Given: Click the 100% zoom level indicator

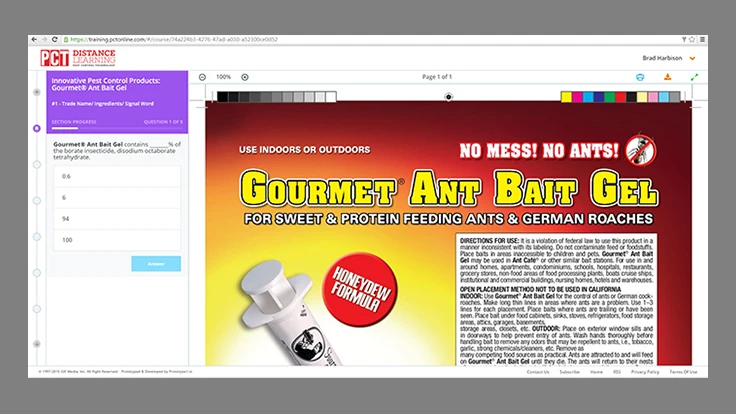Looking at the screenshot, I should coord(223,77).
